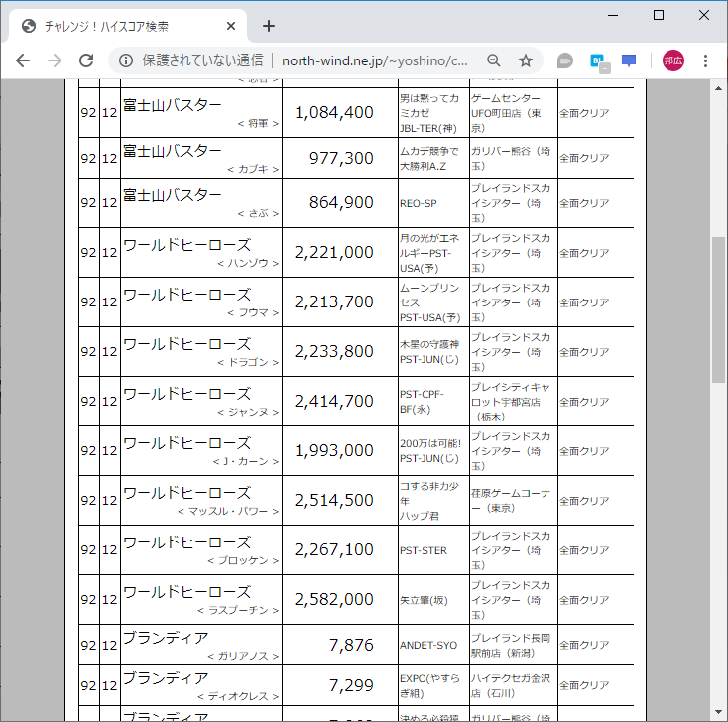
Task: Click player name REO-SP
Action: pos(418,204)
